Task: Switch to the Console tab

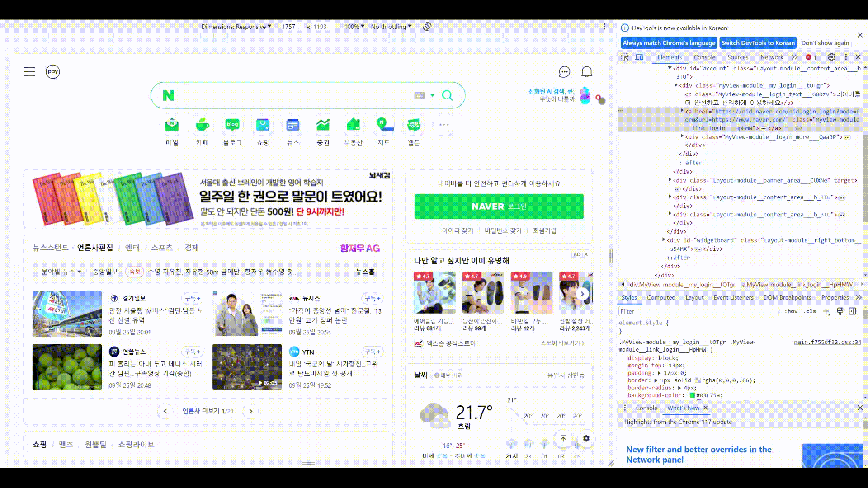Action: pos(704,57)
